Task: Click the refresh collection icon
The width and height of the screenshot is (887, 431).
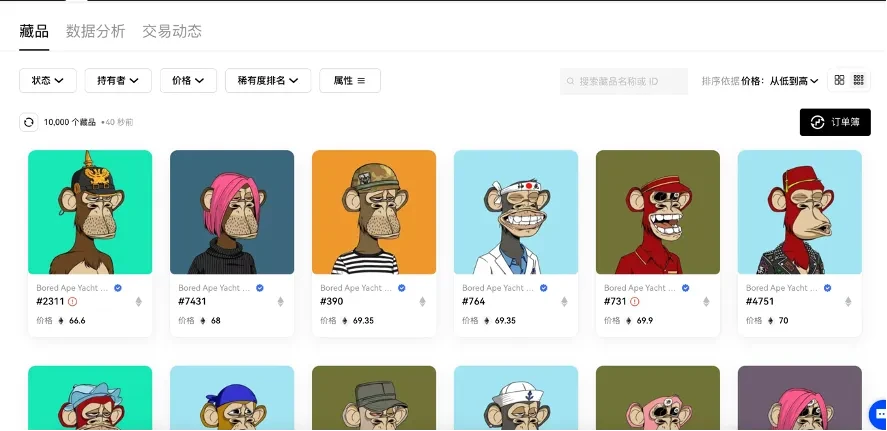Action: [x=29, y=122]
